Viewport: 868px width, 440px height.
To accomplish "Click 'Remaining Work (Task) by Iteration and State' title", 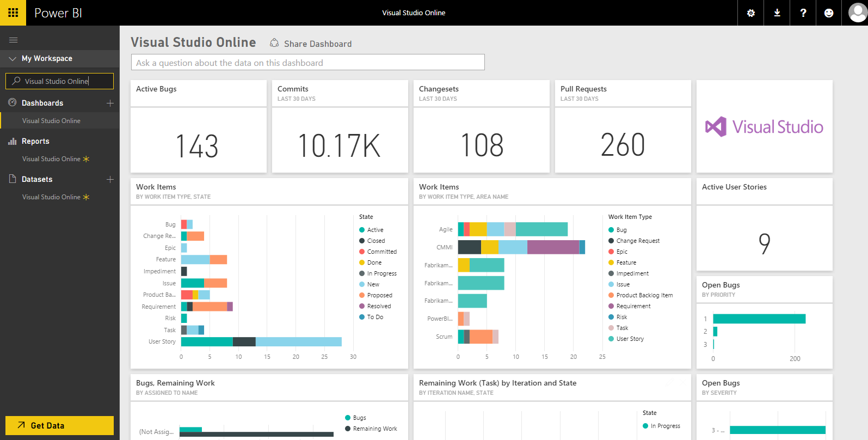I will pos(498,383).
